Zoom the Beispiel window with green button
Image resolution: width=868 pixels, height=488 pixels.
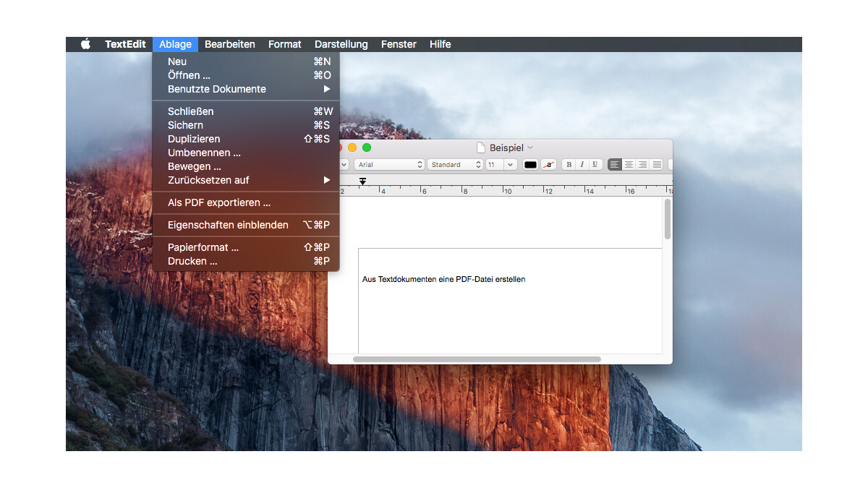click(367, 147)
